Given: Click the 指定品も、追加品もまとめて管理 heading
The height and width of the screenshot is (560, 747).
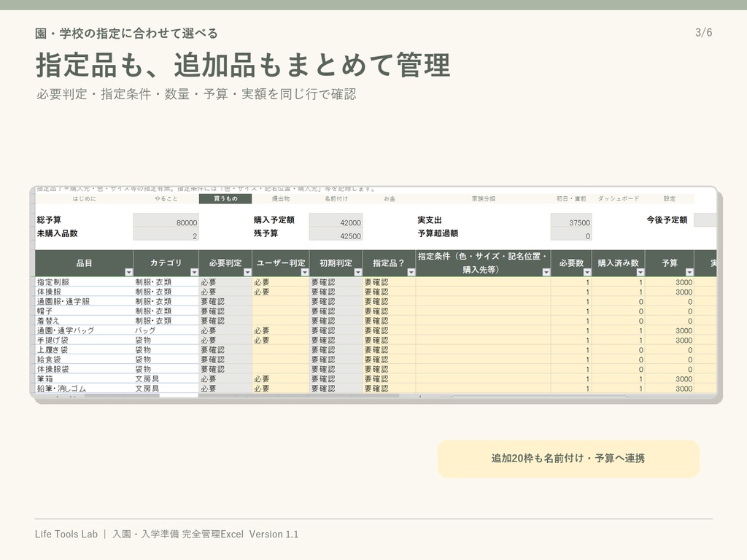Looking at the screenshot, I should coord(243,65).
